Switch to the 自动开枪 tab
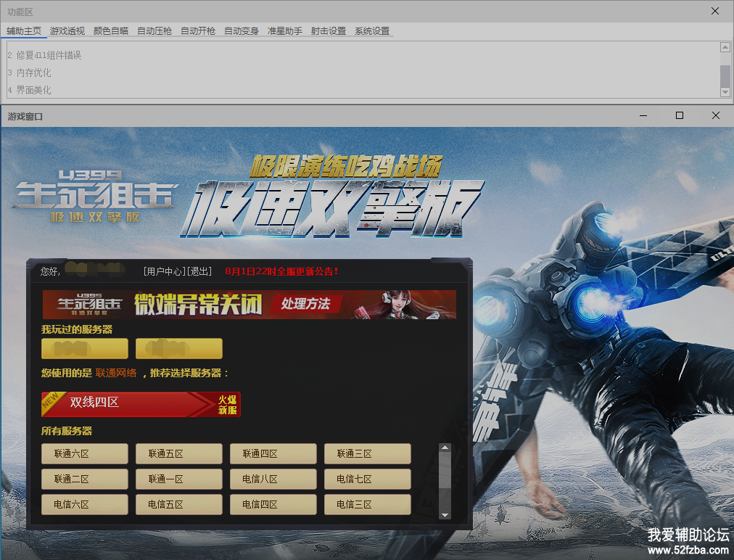734x560 pixels. point(198,31)
